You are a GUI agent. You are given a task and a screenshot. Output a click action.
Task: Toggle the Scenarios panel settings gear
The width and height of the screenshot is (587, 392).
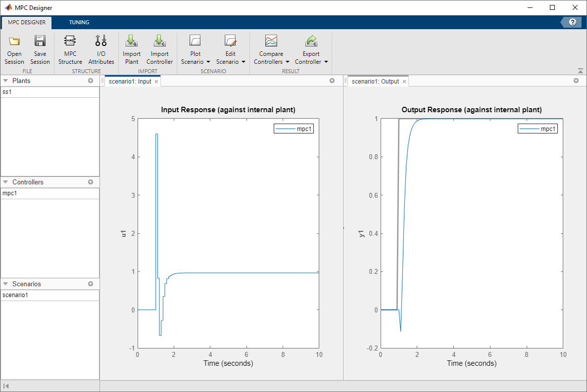pos(90,284)
